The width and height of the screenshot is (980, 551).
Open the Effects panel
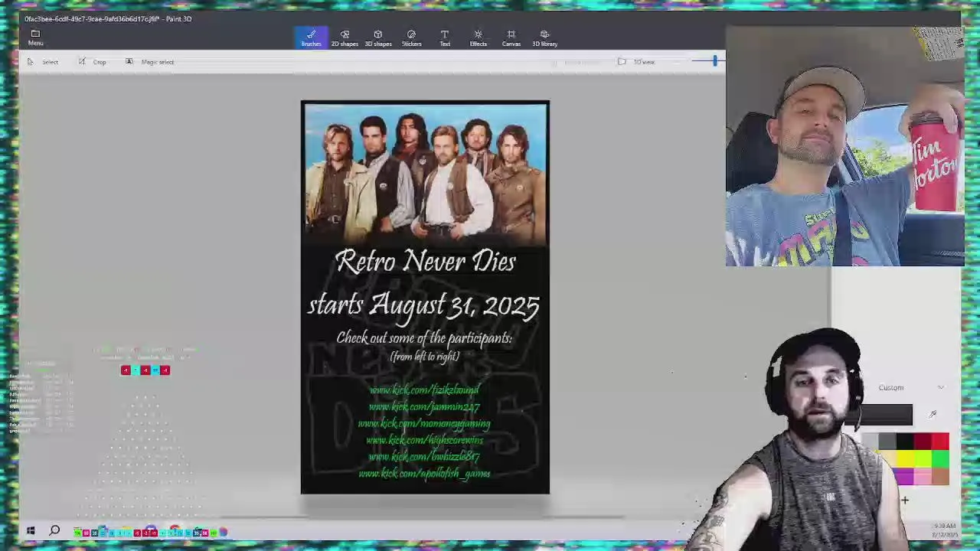click(x=478, y=37)
